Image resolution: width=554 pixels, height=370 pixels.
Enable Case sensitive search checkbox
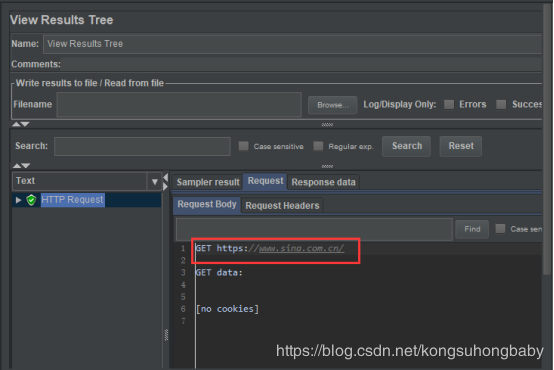click(x=243, y=146)
